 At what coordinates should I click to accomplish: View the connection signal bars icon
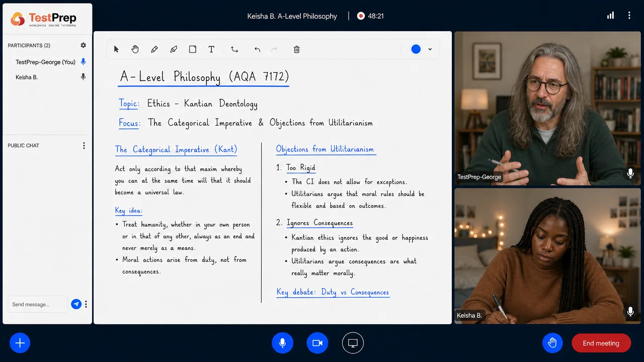click(610, 16)
